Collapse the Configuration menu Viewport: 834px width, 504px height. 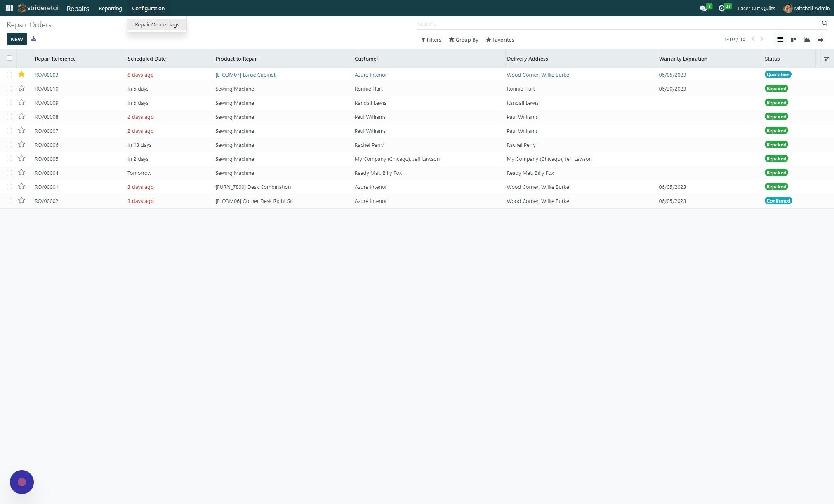coord(148,8)
